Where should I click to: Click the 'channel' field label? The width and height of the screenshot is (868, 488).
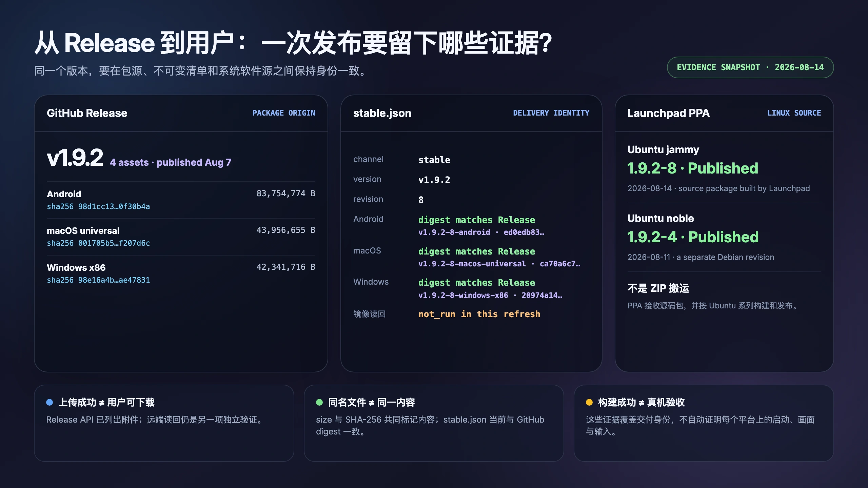pos(368,159)
